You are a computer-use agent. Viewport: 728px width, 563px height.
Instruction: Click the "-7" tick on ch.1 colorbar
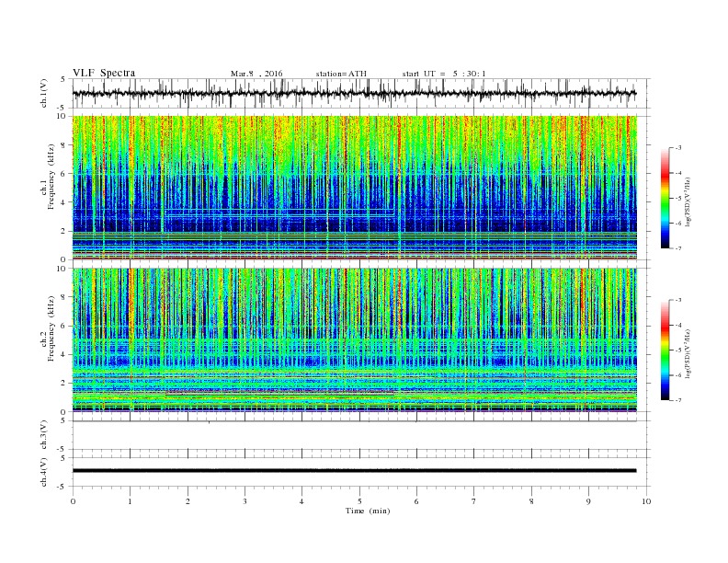677,248
